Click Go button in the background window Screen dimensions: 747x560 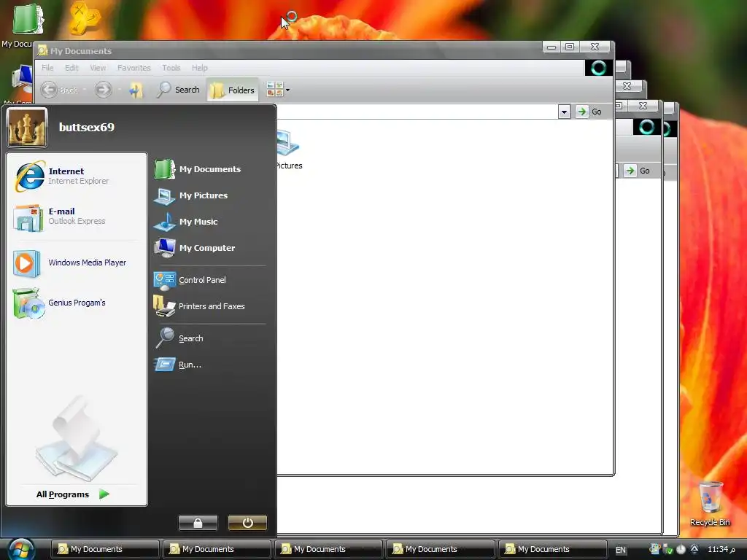pyautogui.click(x=638, y=171)
